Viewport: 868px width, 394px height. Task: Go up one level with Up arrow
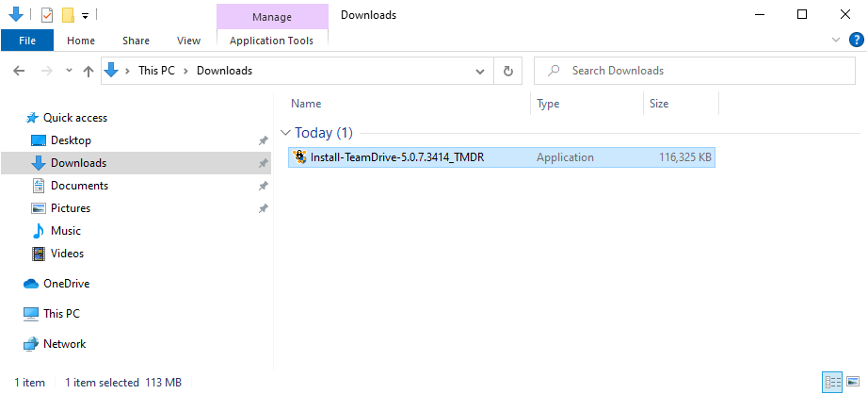coord(88,71)
